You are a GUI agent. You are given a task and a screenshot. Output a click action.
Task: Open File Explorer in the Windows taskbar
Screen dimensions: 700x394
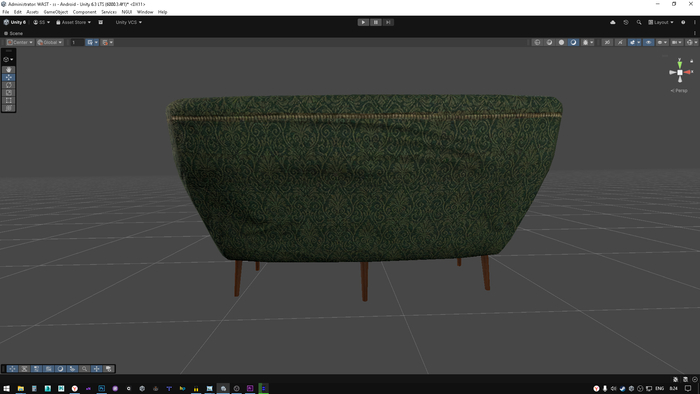21,389
